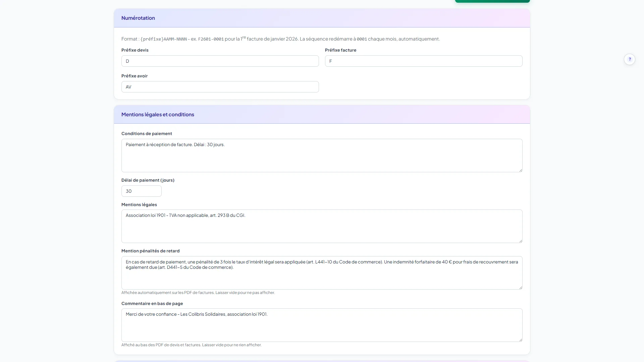Click the green button at the top
644x362 pixels.
point(492,1)
